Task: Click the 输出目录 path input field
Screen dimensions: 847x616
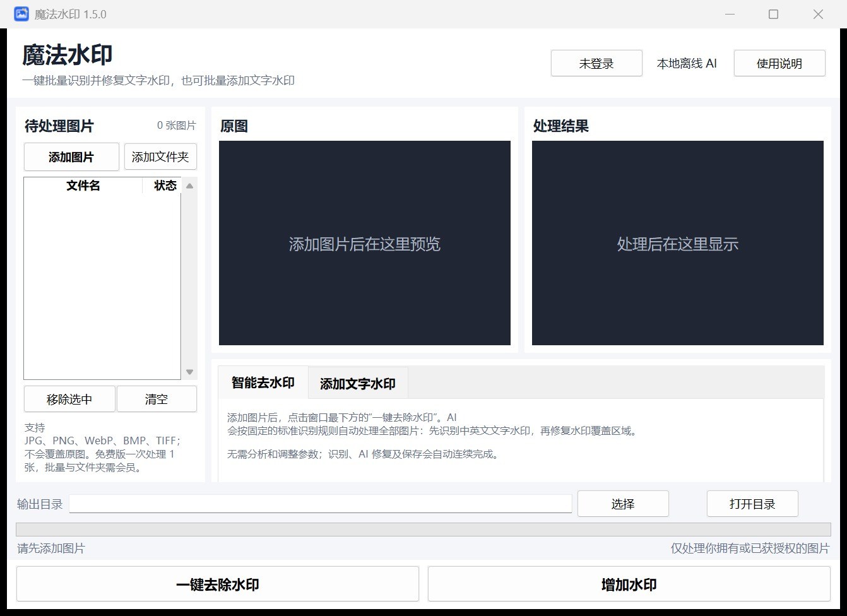Action: pyautogui.click(x=321, y=504)
